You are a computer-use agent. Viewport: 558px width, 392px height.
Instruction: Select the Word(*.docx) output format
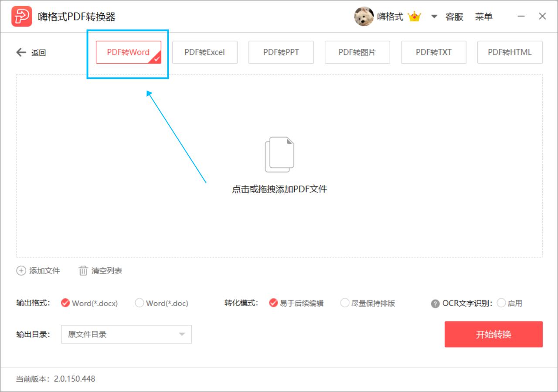pyautogui.click(x=89, y=303)
